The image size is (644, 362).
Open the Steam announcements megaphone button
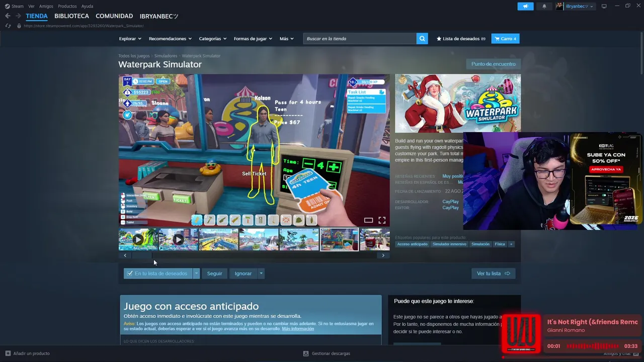525,6
